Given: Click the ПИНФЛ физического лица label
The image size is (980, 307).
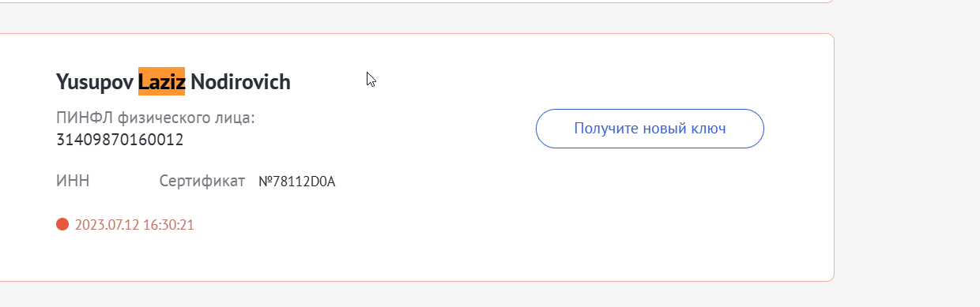Looking at the screenshot, I should pyautogui.click(x=156, y=118).
